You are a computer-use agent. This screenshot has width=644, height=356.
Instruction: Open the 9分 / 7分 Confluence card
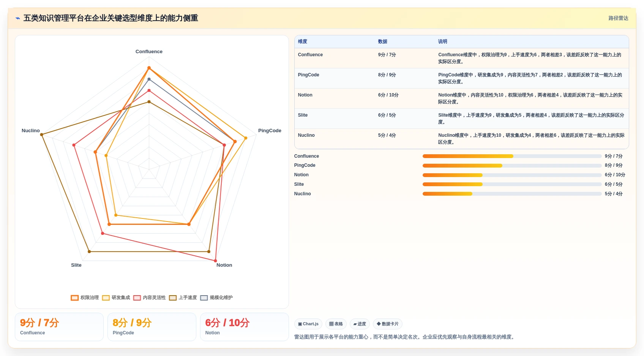tap(59, 327)
